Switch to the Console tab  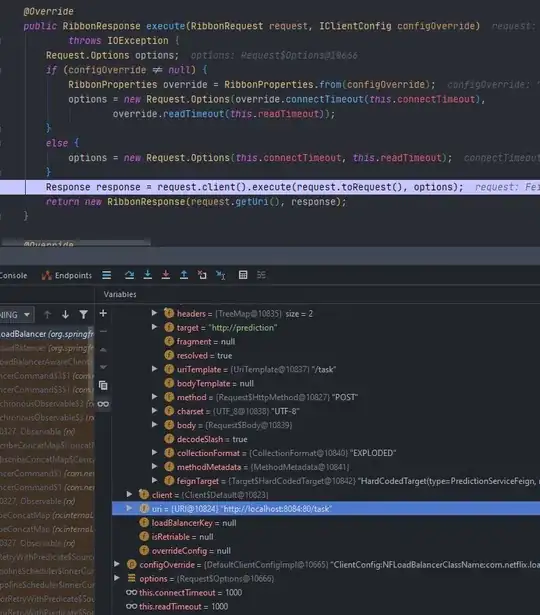click(13, 275)
